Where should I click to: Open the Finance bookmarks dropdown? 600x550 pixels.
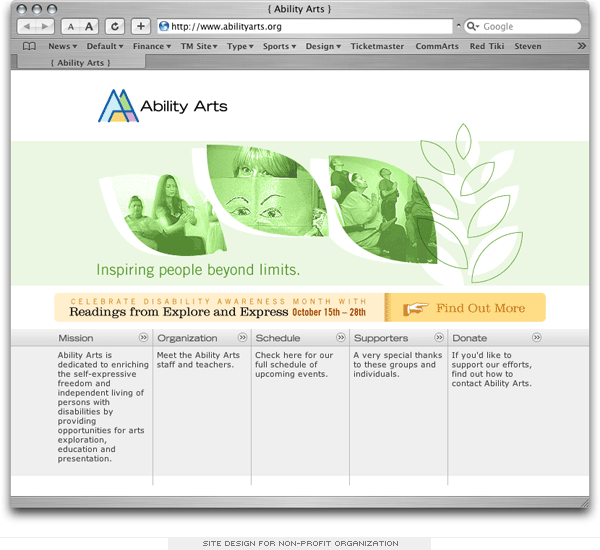(152, 46)
